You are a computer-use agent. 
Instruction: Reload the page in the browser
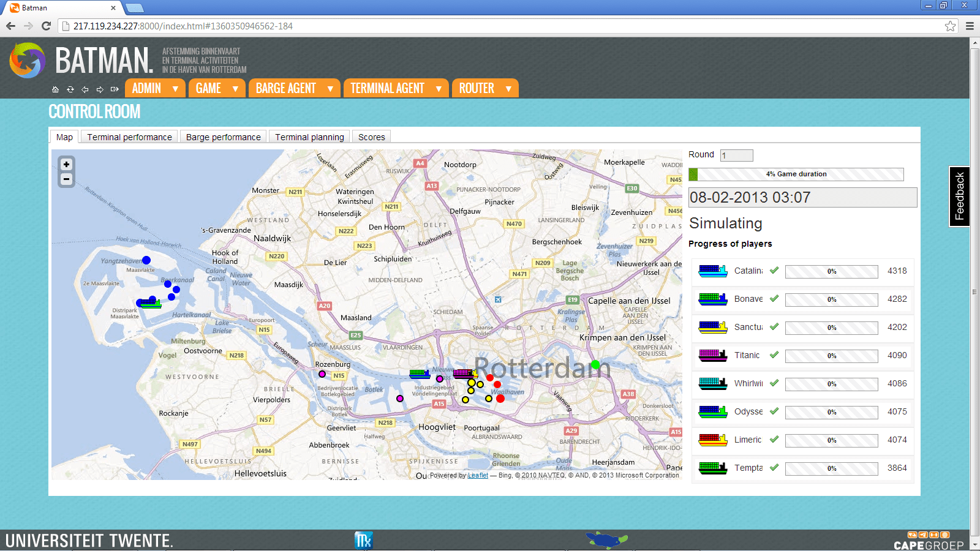(x=46, y=26)
